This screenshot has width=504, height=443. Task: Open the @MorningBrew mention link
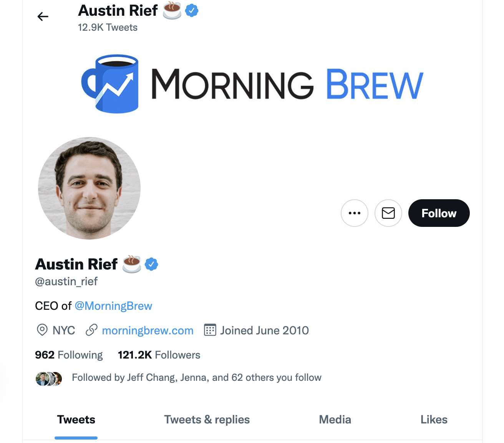tap(113, 306)
